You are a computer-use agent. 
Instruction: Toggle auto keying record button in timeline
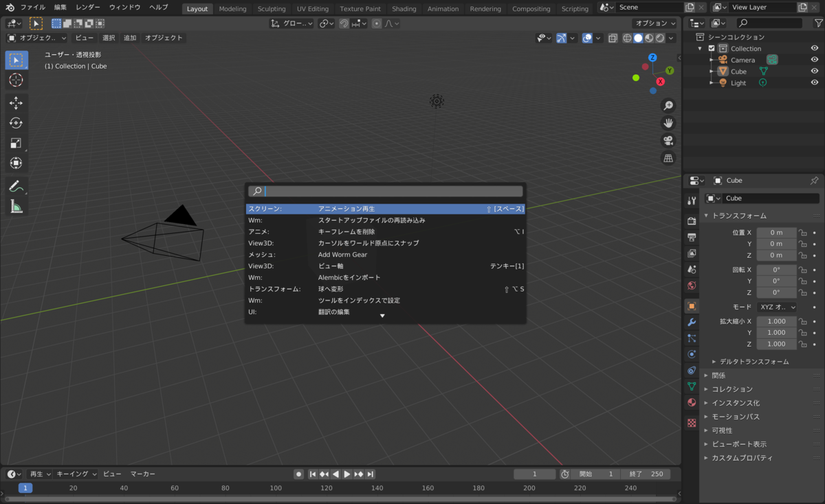(298, 474)
